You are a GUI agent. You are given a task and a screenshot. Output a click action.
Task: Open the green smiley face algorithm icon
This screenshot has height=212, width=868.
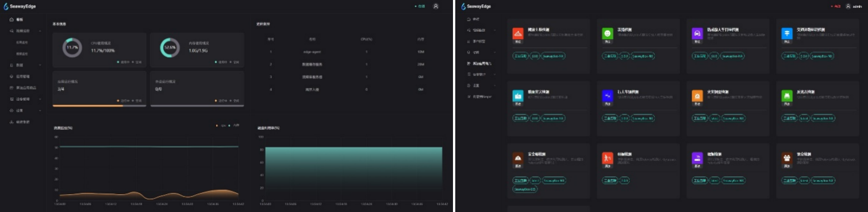coord(608,34)
